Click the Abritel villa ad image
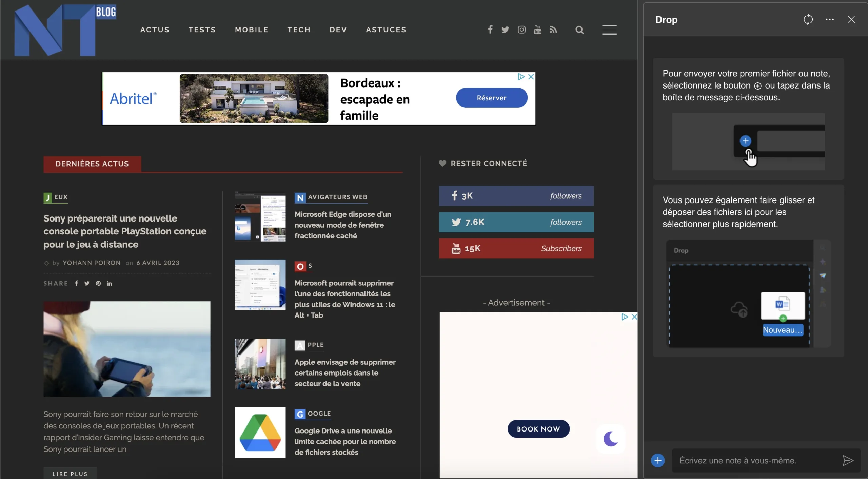 coord(254,98)
